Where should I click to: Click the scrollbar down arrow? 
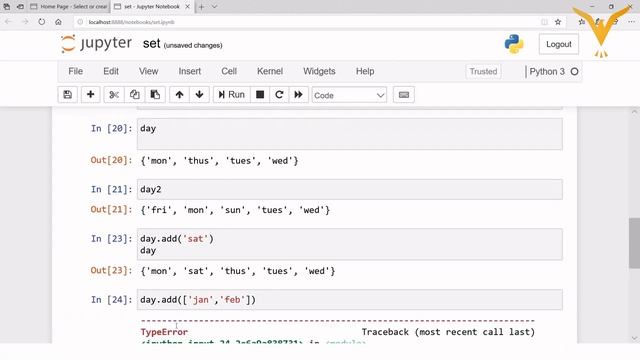(634, 338)
